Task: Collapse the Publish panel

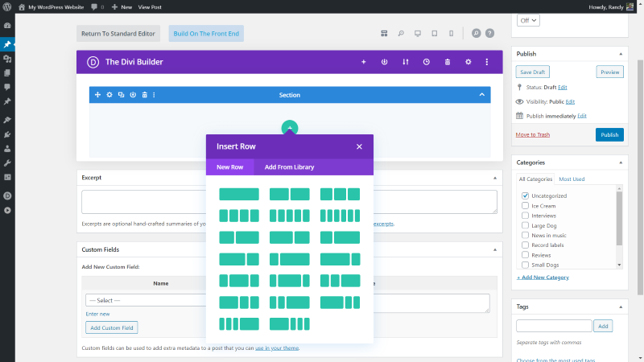Action: [621, 54]
